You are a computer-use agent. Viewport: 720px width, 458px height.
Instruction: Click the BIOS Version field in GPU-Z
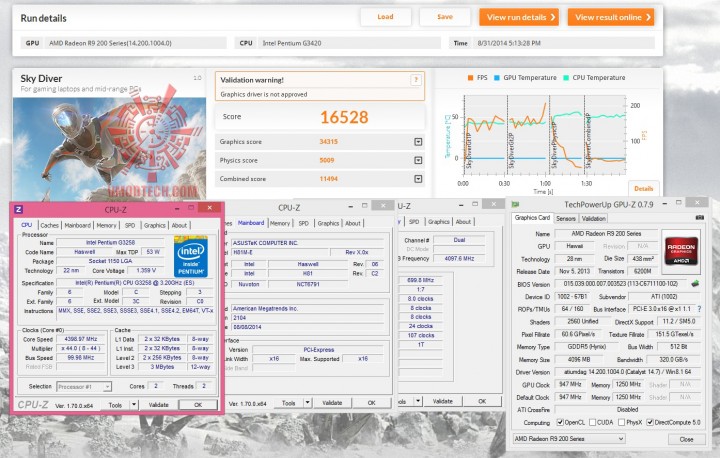(621, 284)
